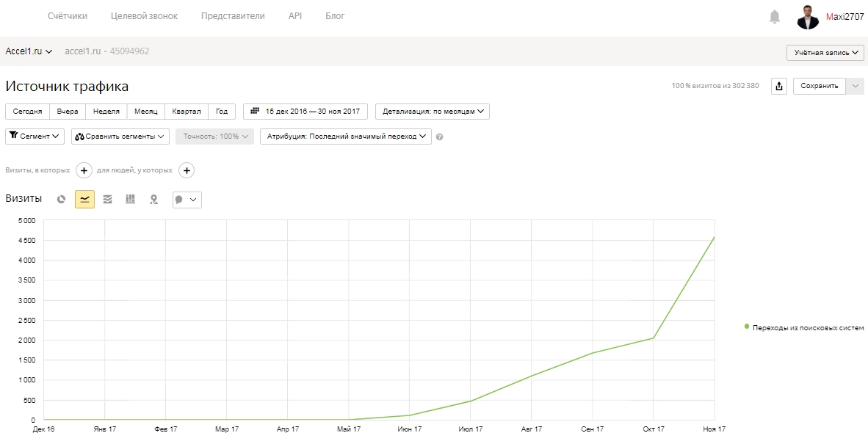Open the Сегмент dropdown
Screen dimensions: 868x444
pyautogui.click(x=35, y=136)
